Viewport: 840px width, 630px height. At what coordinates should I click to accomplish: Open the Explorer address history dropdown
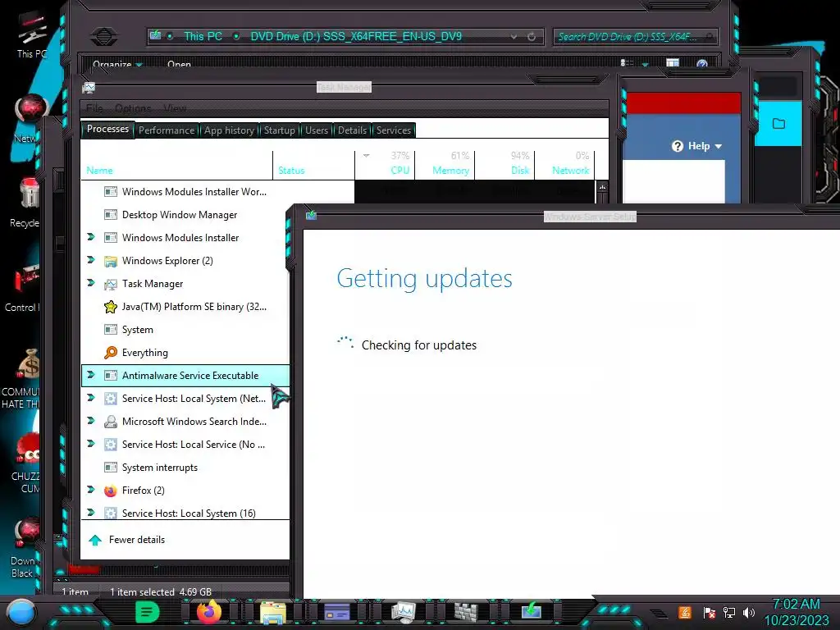click(x=514, y=36)
